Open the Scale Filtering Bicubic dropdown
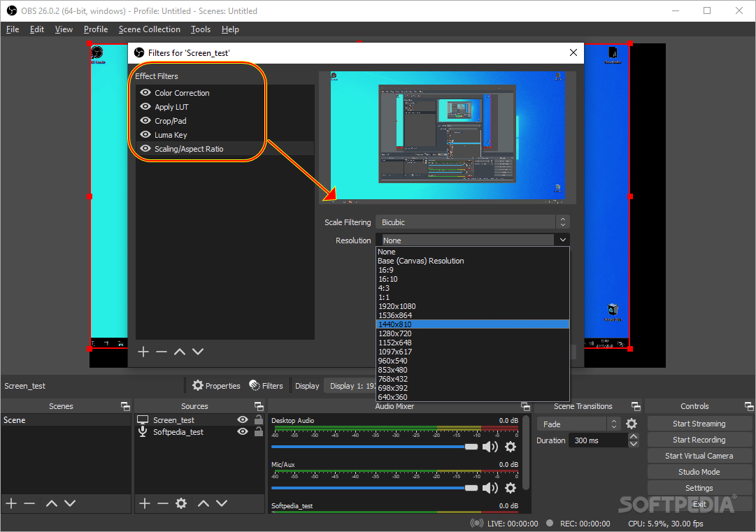The width and height of the screenshot is (756, 532). (473, 222)
